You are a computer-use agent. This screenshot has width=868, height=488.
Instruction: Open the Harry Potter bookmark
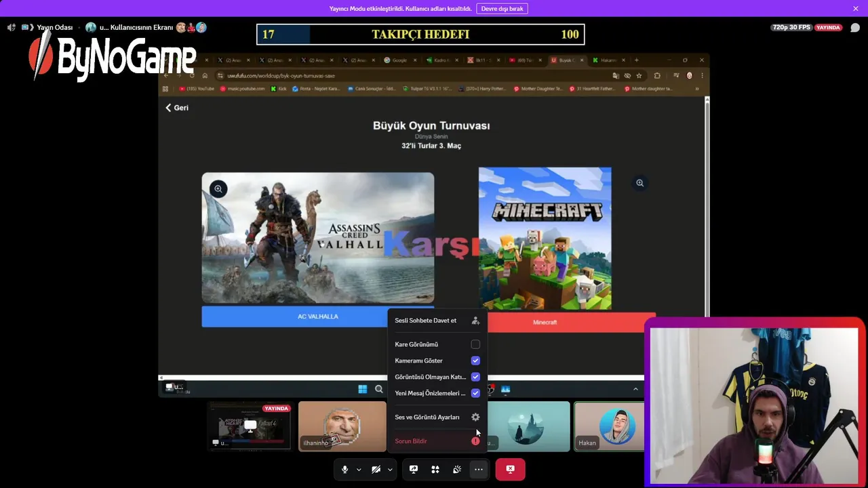[x=483, y=89]
